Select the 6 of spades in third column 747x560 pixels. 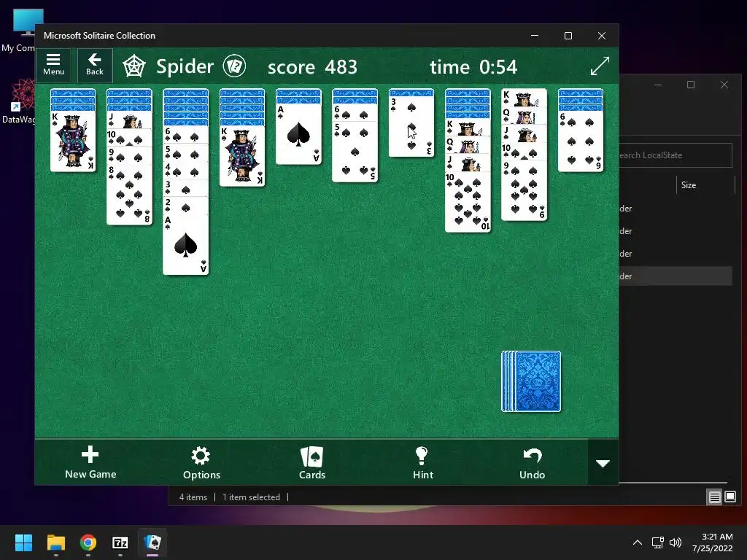coord(186,134)
